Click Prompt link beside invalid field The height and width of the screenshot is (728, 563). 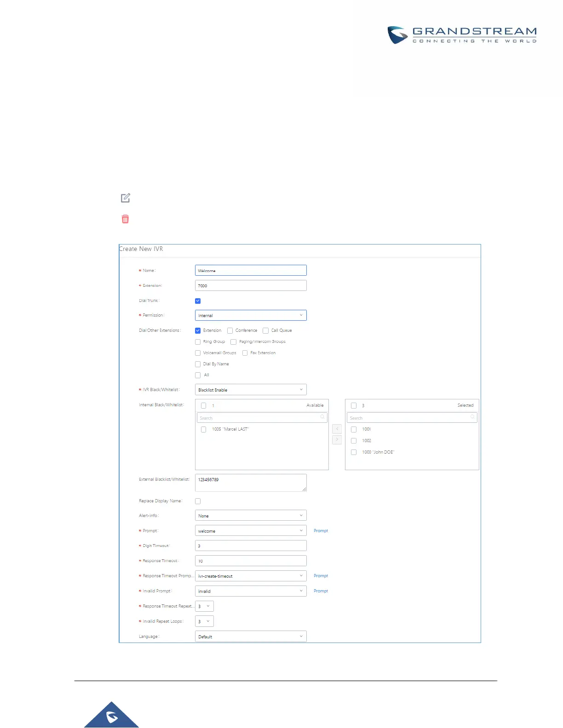(x=321, y=591)
